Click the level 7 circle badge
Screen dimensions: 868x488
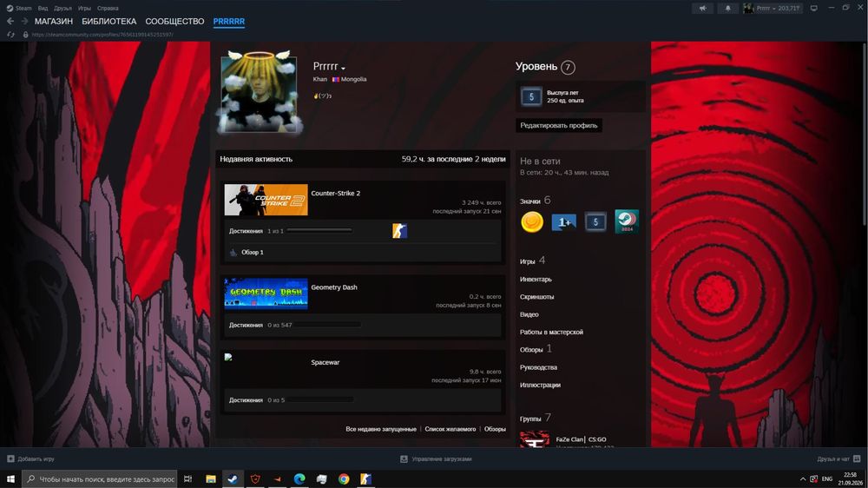[568, 67]
